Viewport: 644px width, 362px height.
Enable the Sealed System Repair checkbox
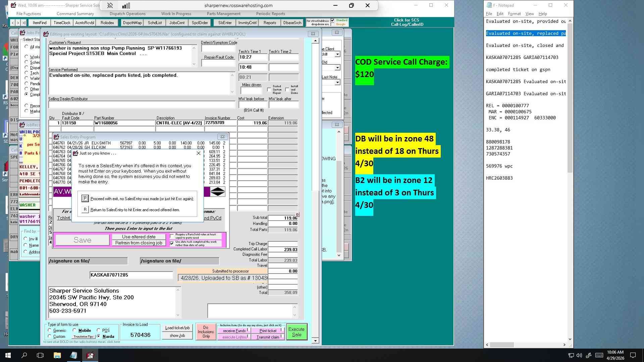pyautogui.click(x=269, y=89)
